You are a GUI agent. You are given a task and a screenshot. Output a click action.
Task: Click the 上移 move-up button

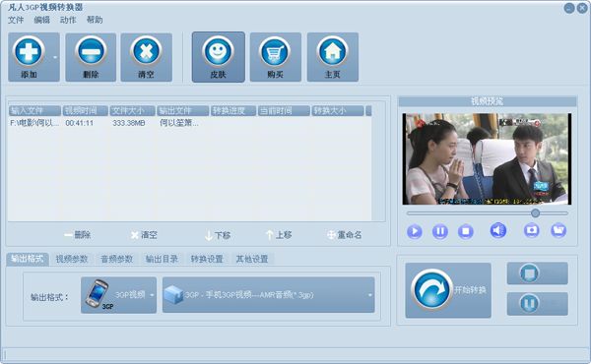pos(279,235)
